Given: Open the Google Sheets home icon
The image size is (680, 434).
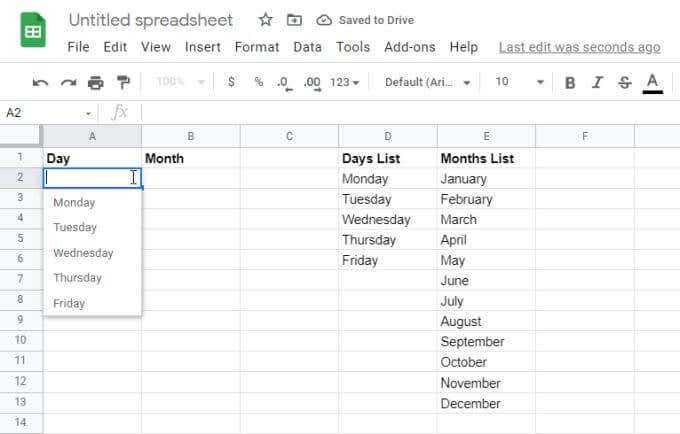Looking at the screenshot, I should click(x=33, y=30).
